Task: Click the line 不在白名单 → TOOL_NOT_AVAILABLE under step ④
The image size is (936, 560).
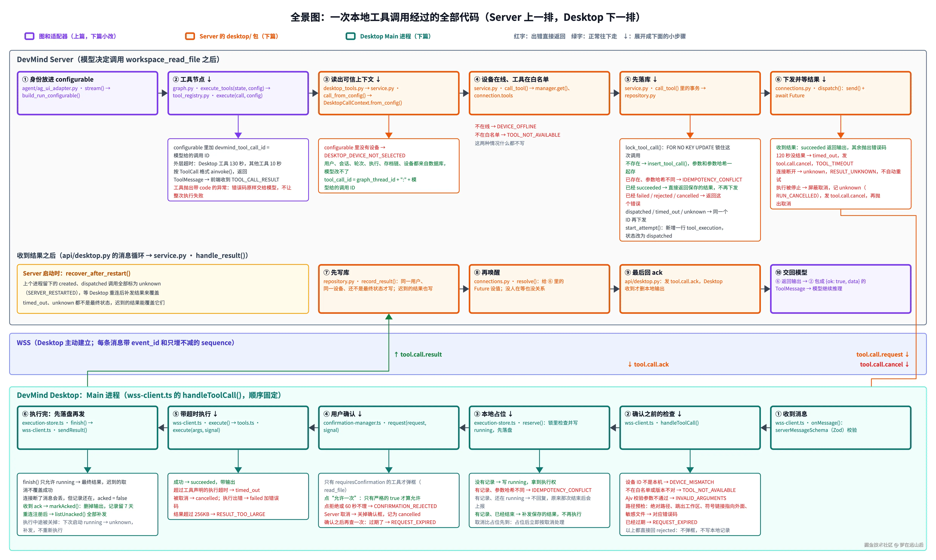Action: tap(517, 135)
